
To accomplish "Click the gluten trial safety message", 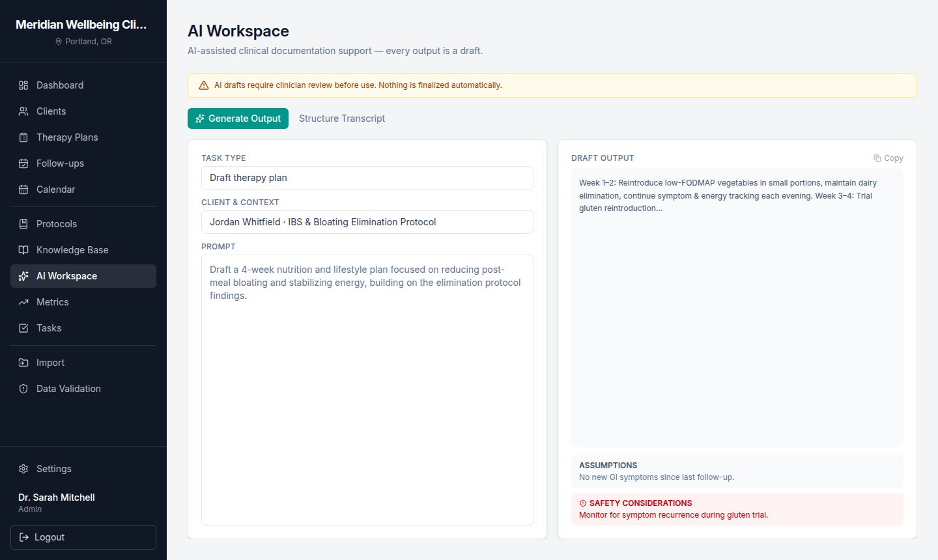I will pos(674,515).
